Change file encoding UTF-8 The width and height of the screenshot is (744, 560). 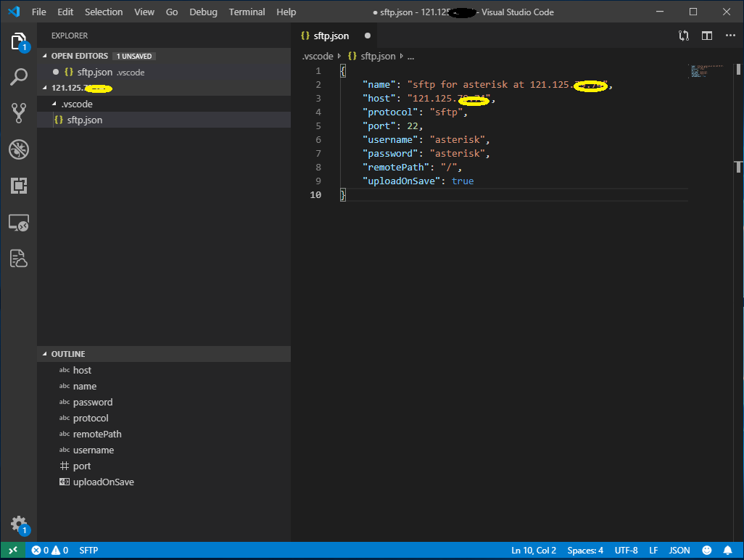click(626, 551)
